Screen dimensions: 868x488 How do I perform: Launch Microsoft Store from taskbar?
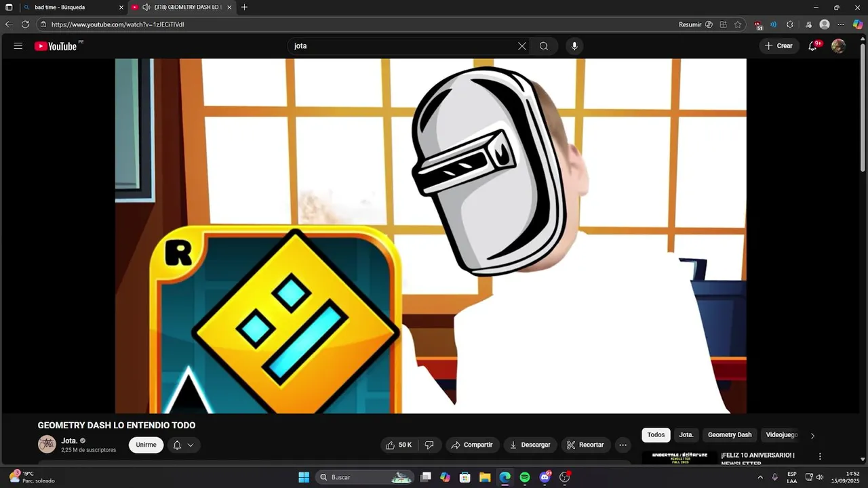465,477
